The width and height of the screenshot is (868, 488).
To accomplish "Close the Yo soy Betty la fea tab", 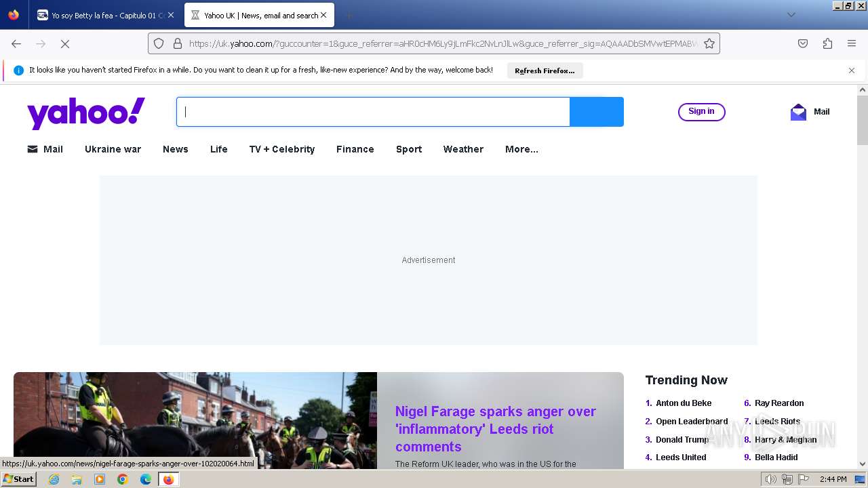I will 170,15.
